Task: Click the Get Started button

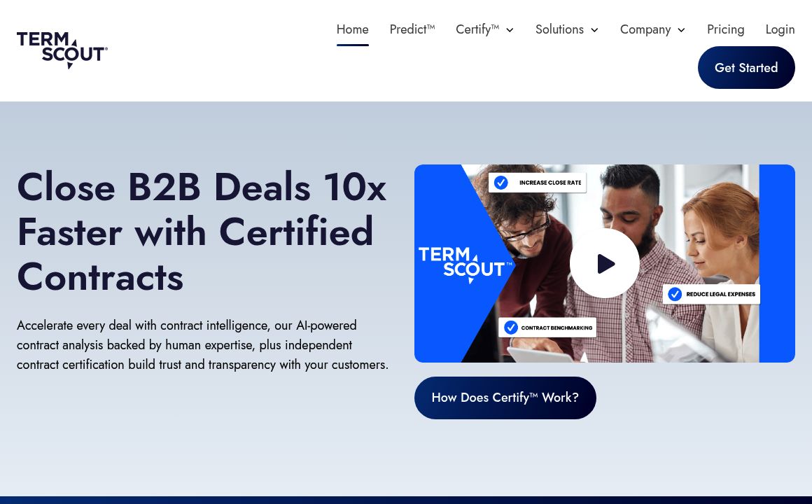Action: [746, 67]
